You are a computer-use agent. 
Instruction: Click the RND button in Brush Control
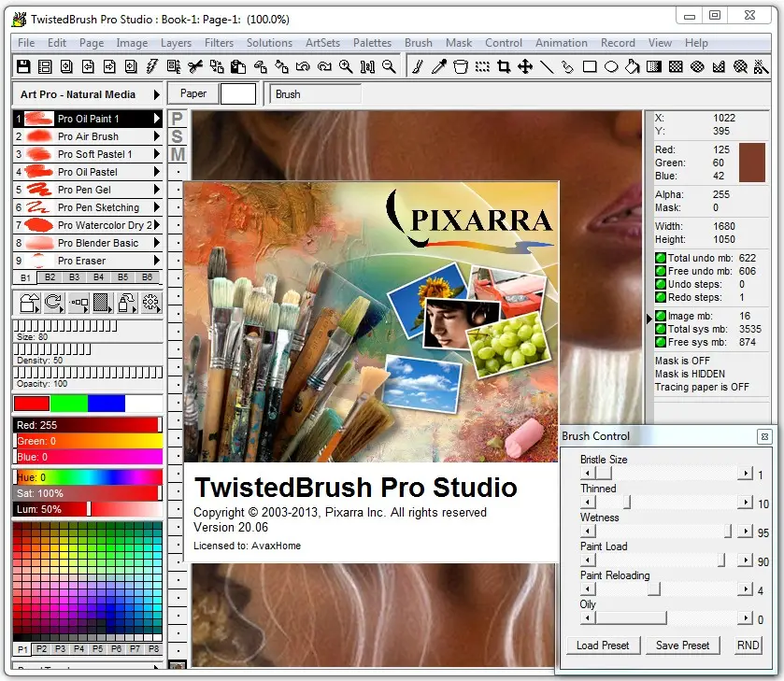pyautogui.click(x=748, y=646)
